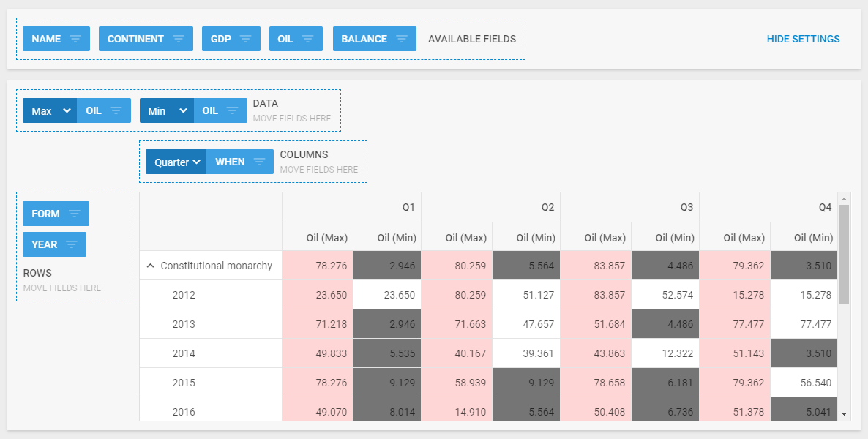This screenshot has width=868, height=439.
Task: Click Oil (Max) header under Q1
Action: tap(318, 237)
